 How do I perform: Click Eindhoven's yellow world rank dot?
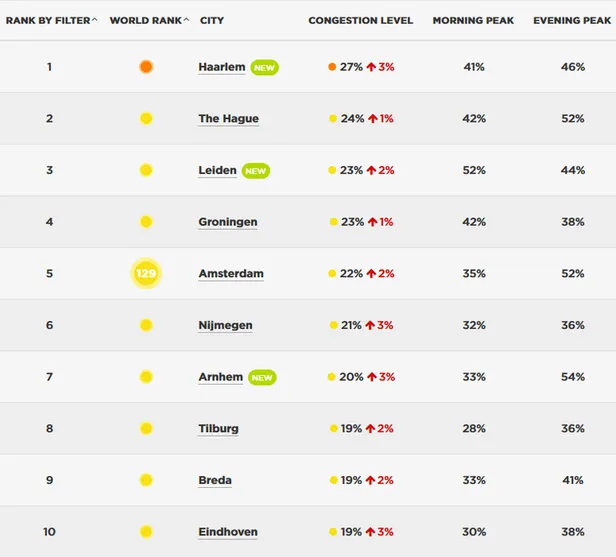click(146, 532)
